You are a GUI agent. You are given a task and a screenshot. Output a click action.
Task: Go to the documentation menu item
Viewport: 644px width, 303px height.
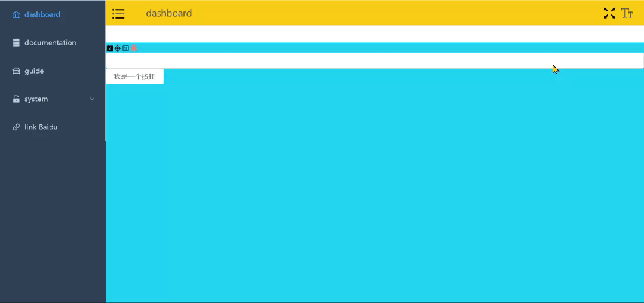50,43
